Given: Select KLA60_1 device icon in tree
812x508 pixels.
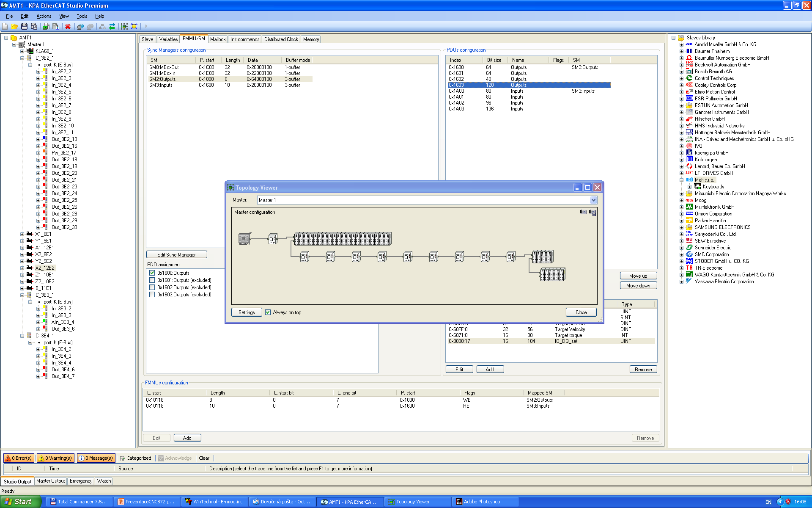Looking at the screenshot, I should tap(30, 51).
